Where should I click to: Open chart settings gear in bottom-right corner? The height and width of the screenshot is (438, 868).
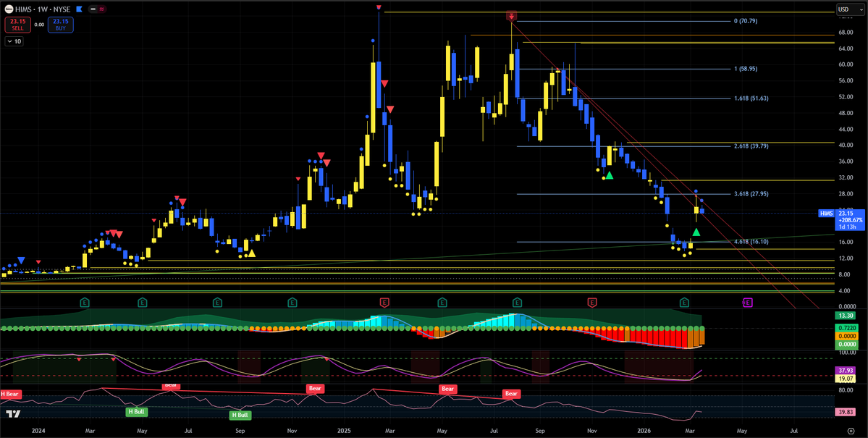point(851,430)
